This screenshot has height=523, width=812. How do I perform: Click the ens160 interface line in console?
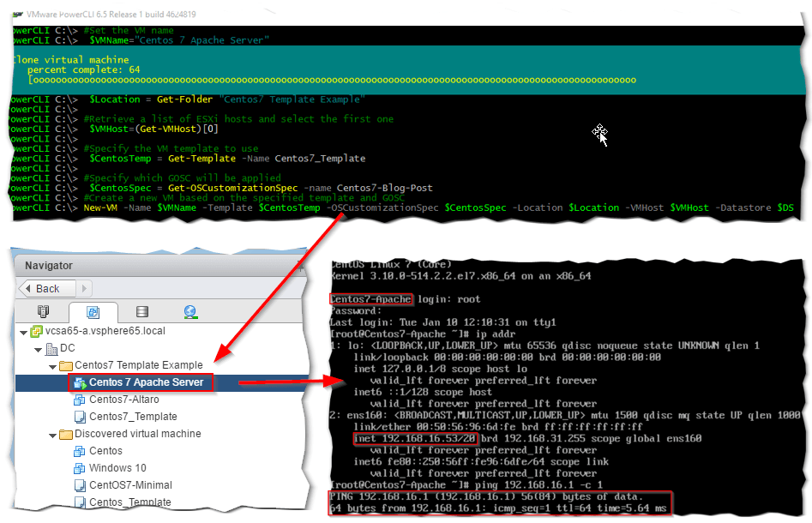pos(566,415)
